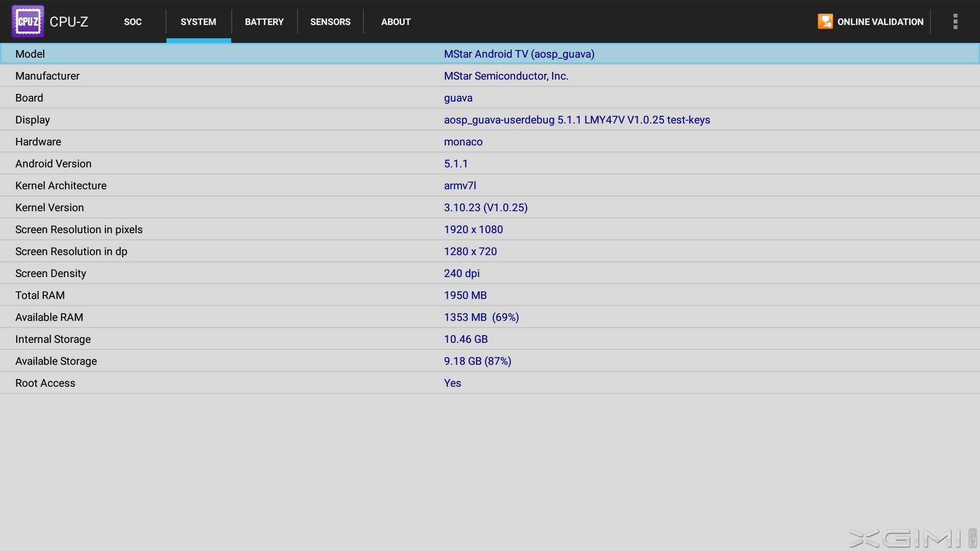Switch to the BATTERY tab
This screenshot has width=980, height=551.
[x=264, y=22]
